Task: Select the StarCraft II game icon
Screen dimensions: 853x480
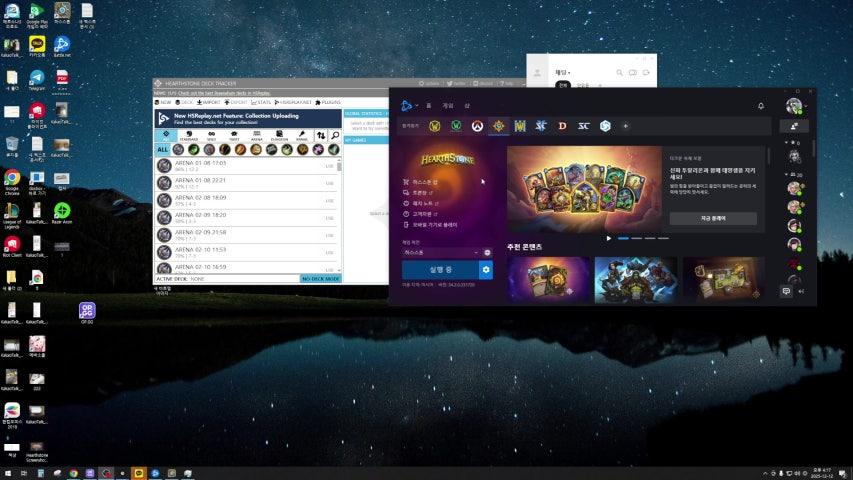Action: [x=541, y=126]
